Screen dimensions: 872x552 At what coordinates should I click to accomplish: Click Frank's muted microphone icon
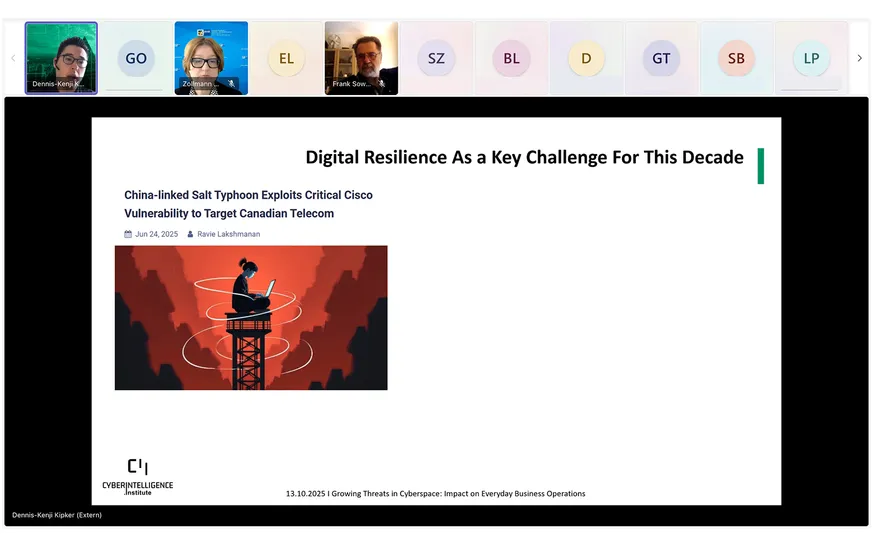pyautogui.click(x=382, y=85)
